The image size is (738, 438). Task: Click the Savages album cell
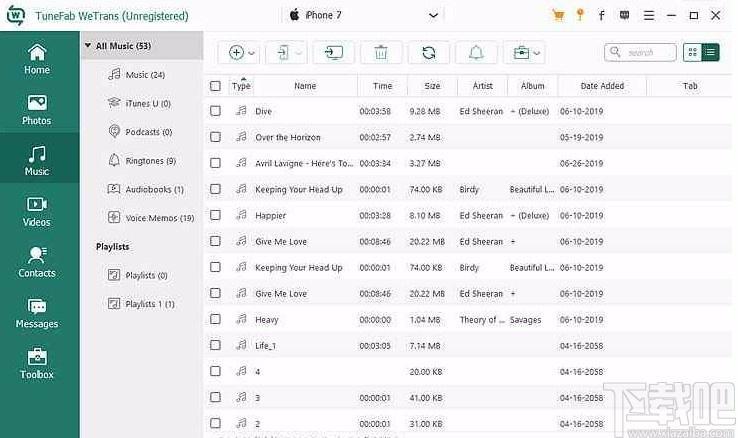click(x=525, y=320)
